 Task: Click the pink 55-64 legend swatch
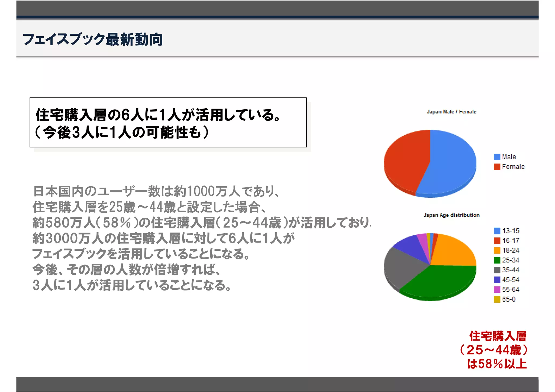point(497,289)
